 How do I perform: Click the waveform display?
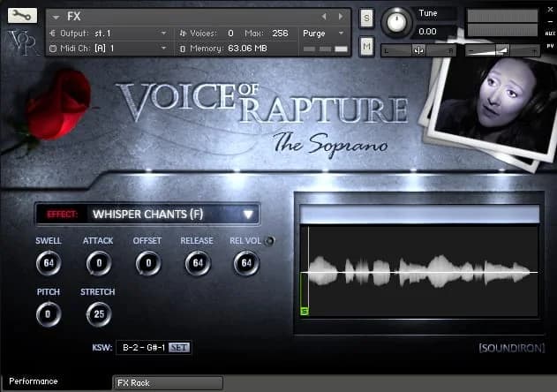[419, 271]
